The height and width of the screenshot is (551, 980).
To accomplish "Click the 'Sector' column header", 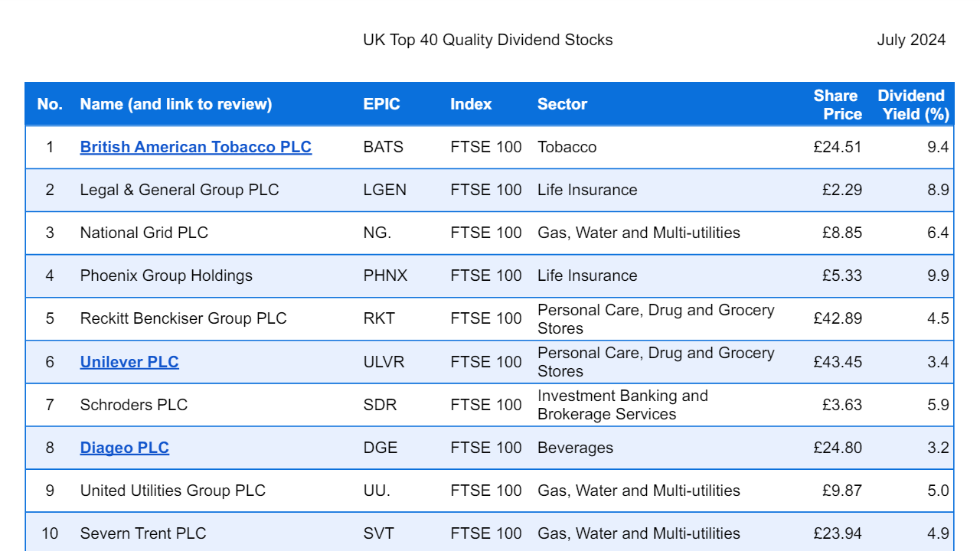I will pyautogui.click(x=562, y=104).
